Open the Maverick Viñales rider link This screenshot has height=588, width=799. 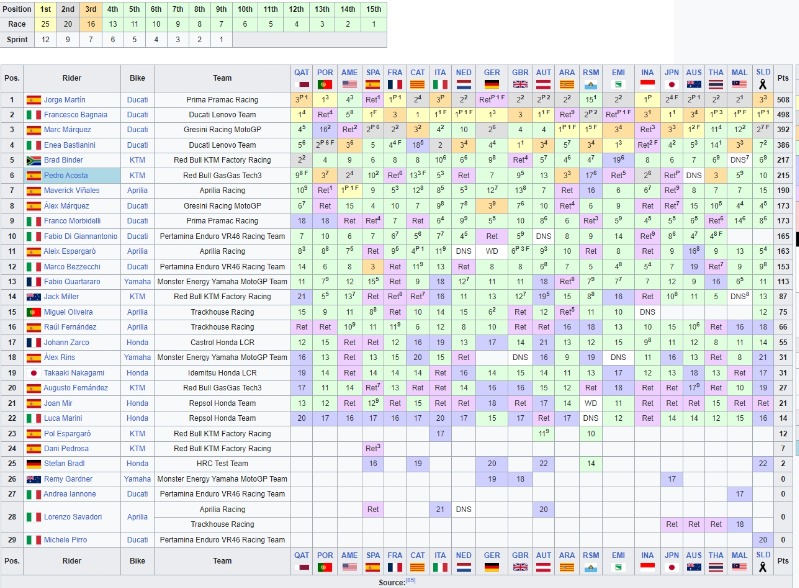(71, 191)
